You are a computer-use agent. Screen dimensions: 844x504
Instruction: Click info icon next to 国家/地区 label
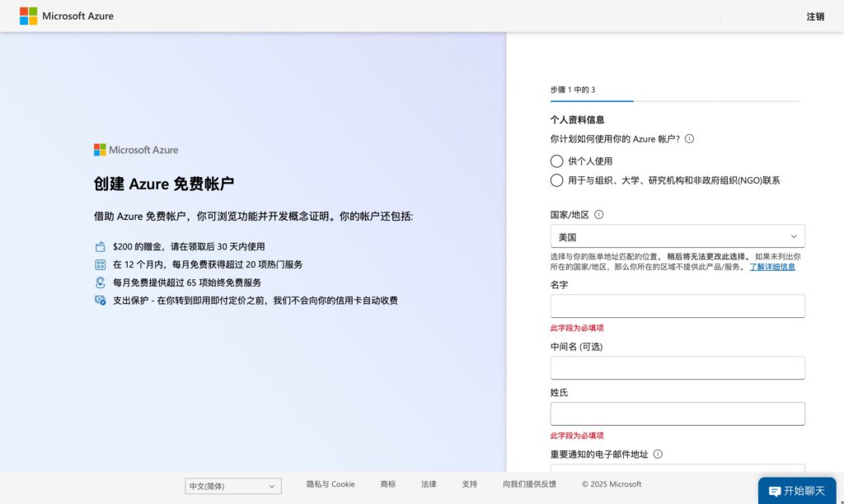coord(598,215)
